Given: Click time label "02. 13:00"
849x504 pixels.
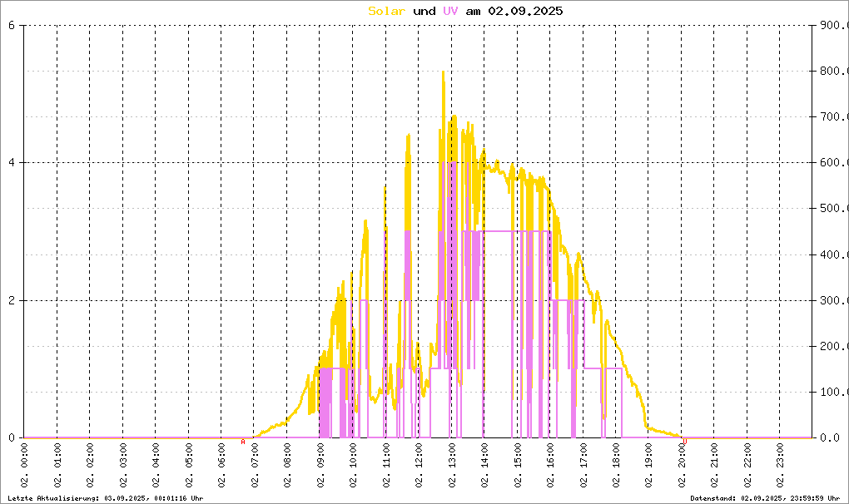Looking at the screenshot, I should [452, 466].
